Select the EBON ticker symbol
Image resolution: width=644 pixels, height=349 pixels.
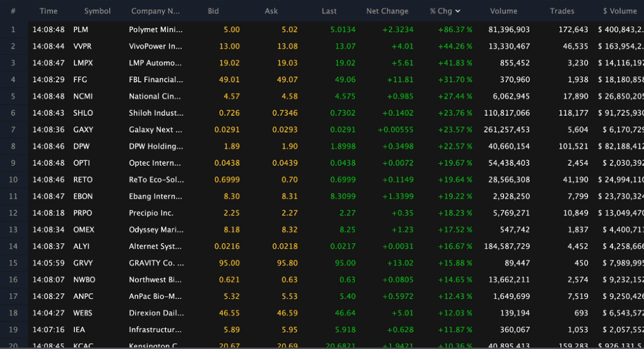coord(83,196)
